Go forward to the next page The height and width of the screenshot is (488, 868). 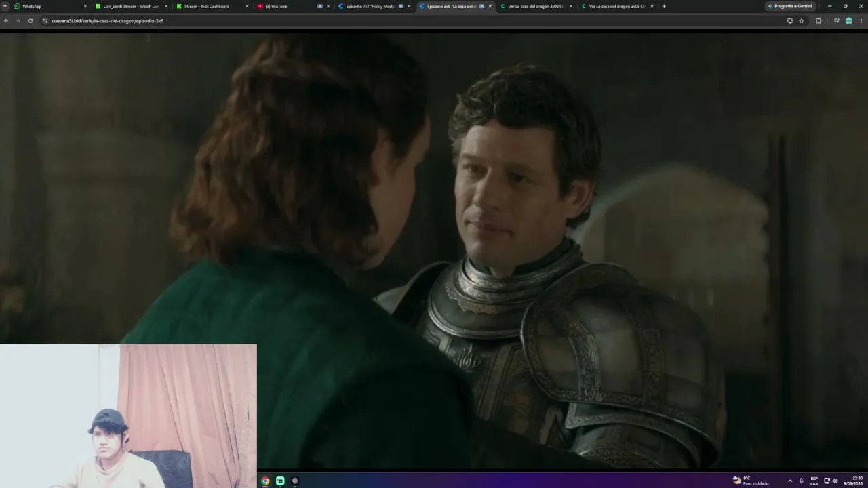[18, 21]
